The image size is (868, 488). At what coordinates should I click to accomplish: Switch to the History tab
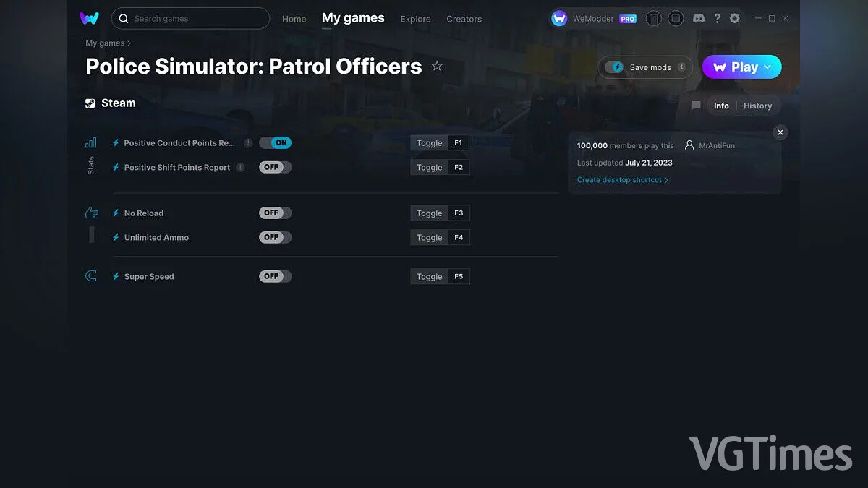coord(757,106)
